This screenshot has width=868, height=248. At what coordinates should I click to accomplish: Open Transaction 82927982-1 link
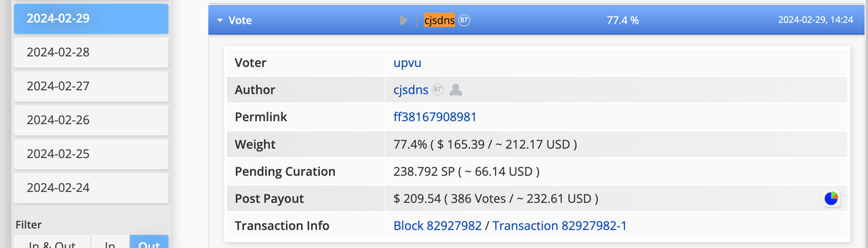[559, 225]
